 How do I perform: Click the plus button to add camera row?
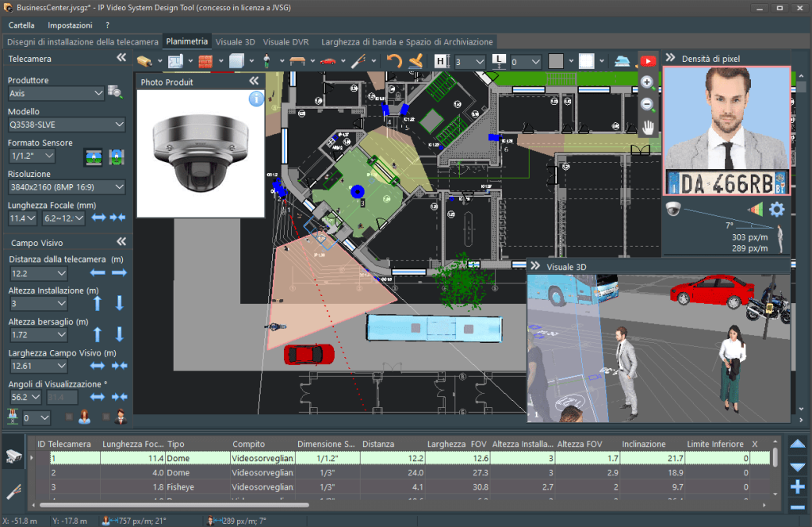pos(798,487)
